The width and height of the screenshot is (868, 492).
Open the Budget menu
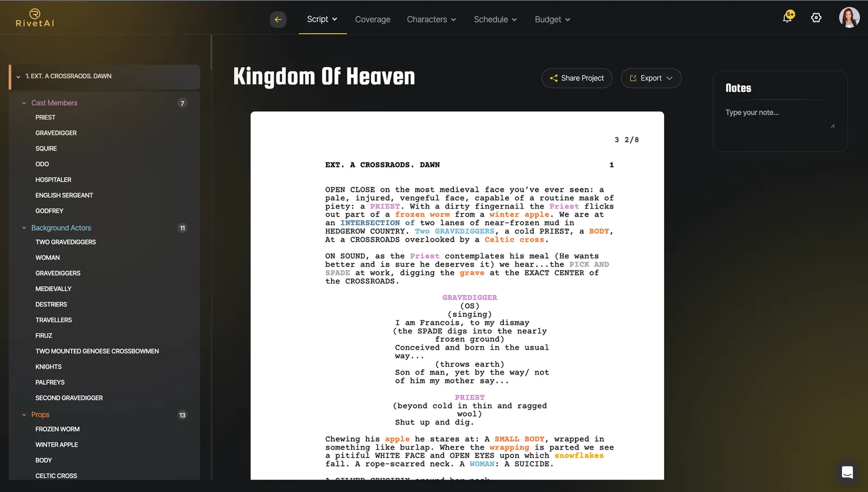(x=552, y=20)
